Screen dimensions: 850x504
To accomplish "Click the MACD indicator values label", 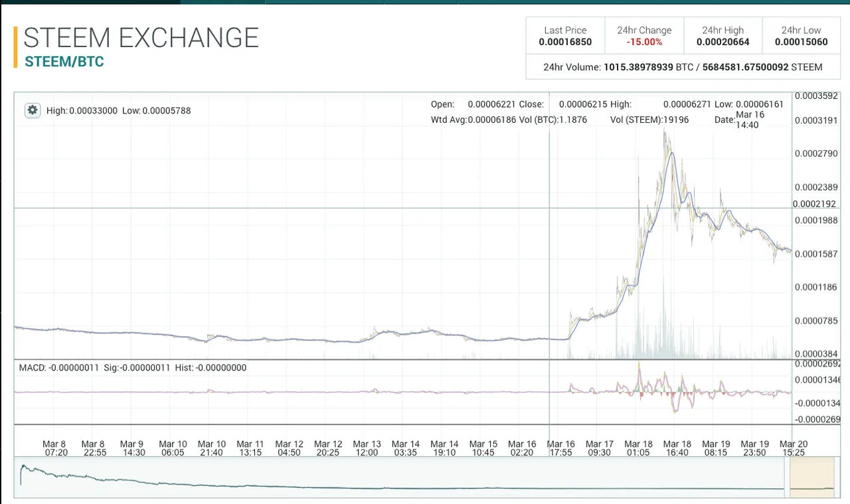I will click(133, 367).
